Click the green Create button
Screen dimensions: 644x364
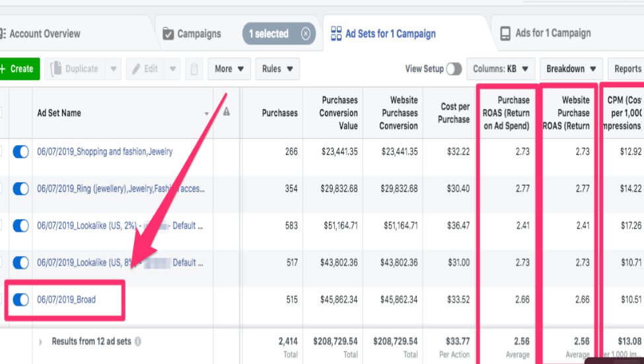(20, 69)
